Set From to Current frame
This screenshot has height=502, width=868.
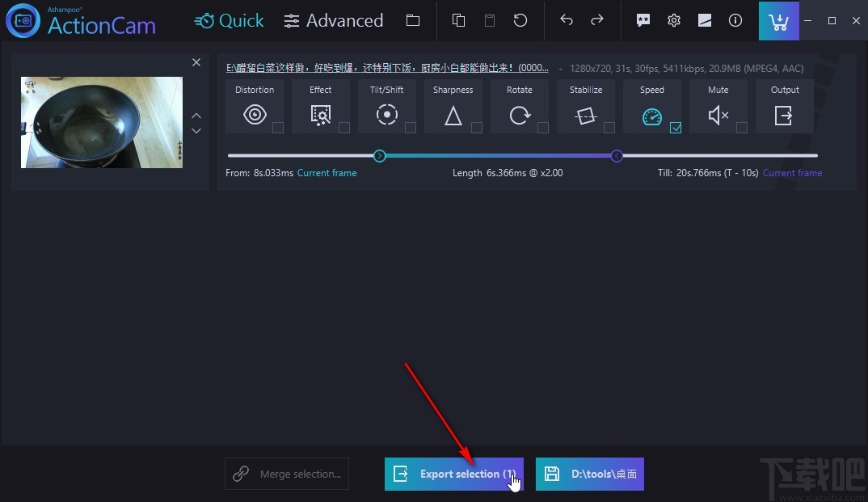pos(327,173)
